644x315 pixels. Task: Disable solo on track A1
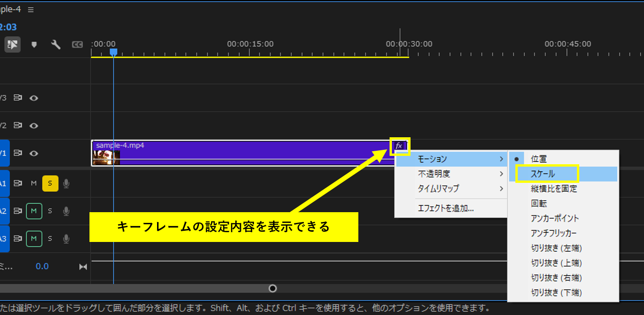[x=50, y=183]
